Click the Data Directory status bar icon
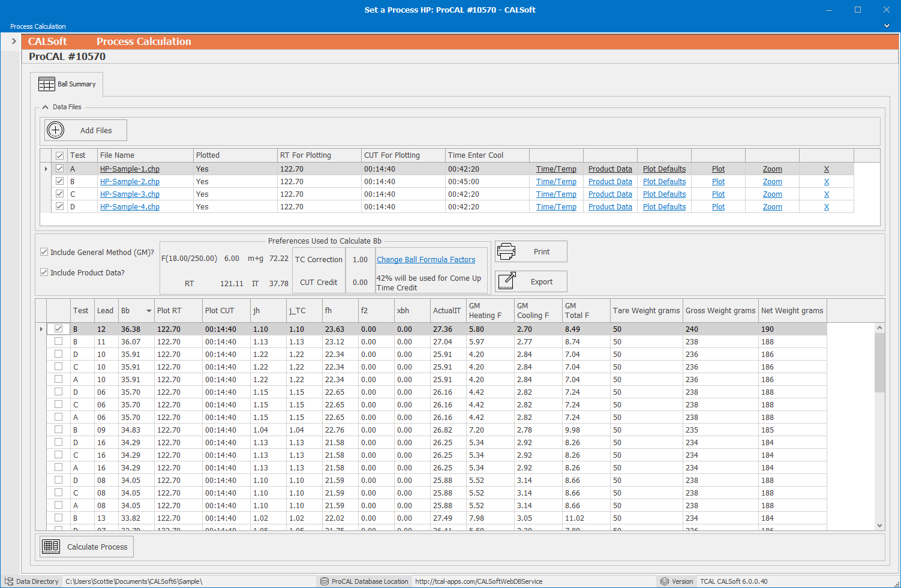 click(x=8, y=581)
